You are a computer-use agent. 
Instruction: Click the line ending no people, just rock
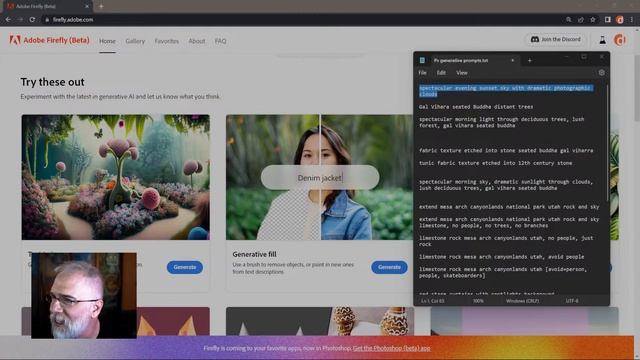[506, 241]
